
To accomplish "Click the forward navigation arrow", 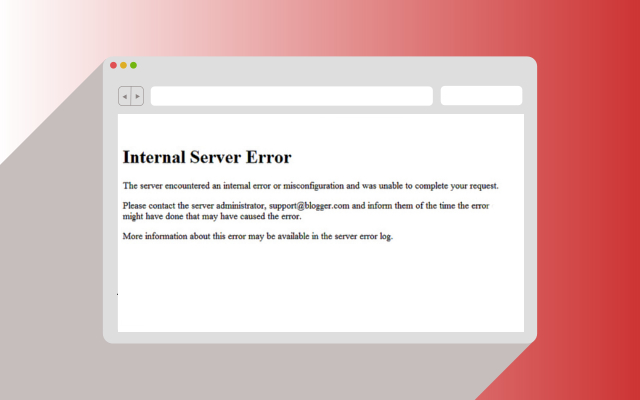I will (x=137, y=96).
